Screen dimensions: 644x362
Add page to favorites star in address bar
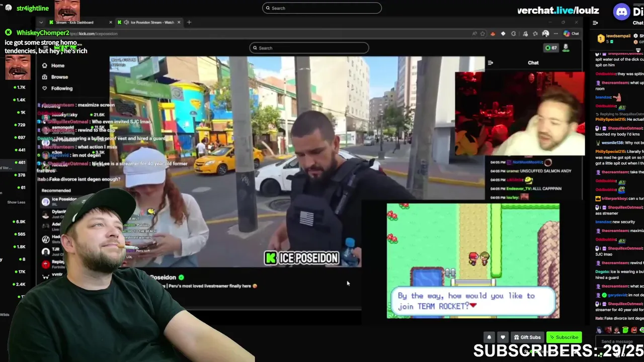pyautogui.click(x=483, y=34)
